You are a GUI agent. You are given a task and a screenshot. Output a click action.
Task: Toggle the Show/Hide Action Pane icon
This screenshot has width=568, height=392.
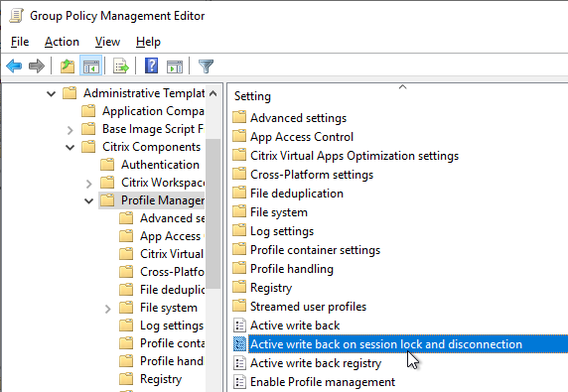(175, 66)
